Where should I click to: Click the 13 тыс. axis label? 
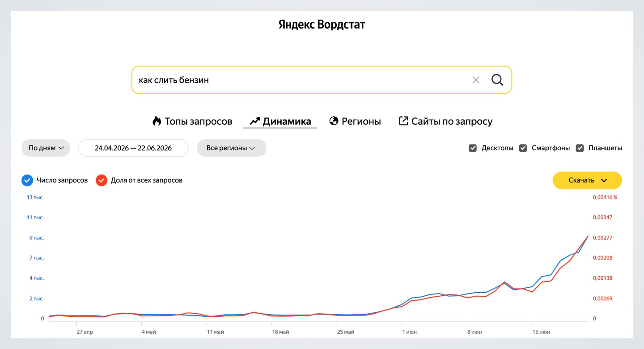pos(35,197)
